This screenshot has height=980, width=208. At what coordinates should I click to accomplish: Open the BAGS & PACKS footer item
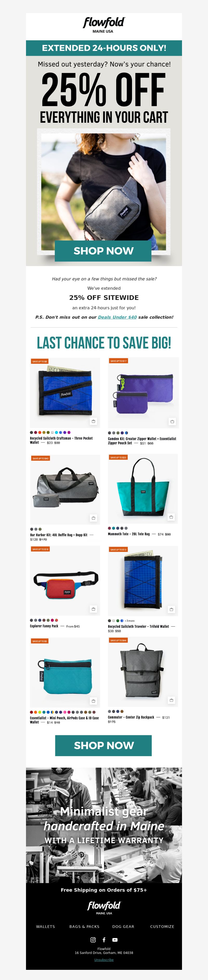pos(84,926)
